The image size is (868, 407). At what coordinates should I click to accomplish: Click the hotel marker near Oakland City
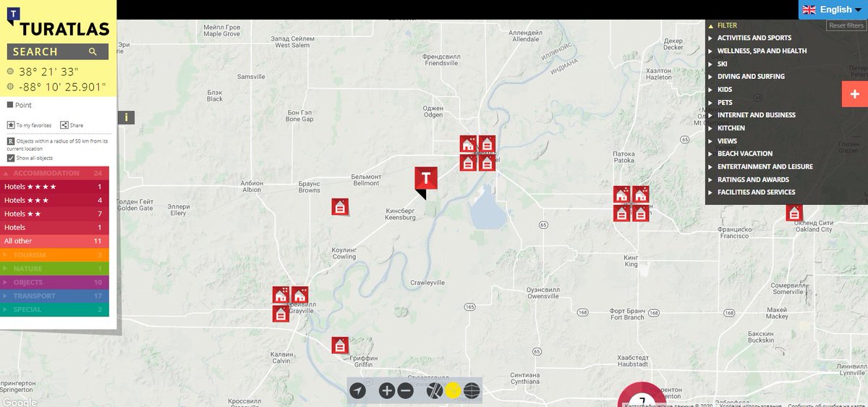coord(794,213)
